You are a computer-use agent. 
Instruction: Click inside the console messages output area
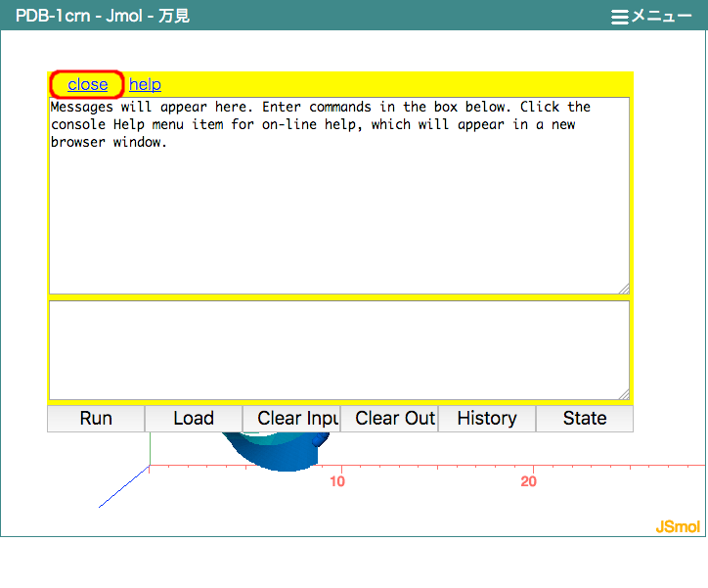click(337, 215)
